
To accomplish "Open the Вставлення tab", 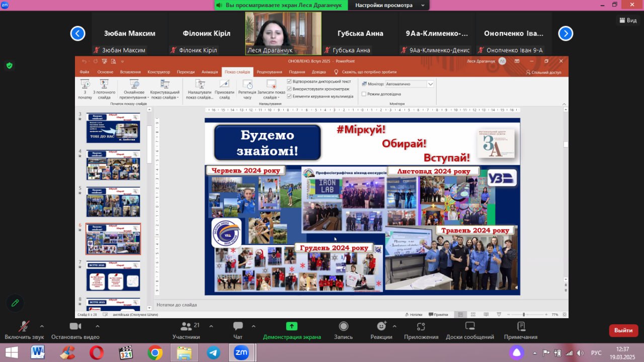I will [x=130, y=72].
